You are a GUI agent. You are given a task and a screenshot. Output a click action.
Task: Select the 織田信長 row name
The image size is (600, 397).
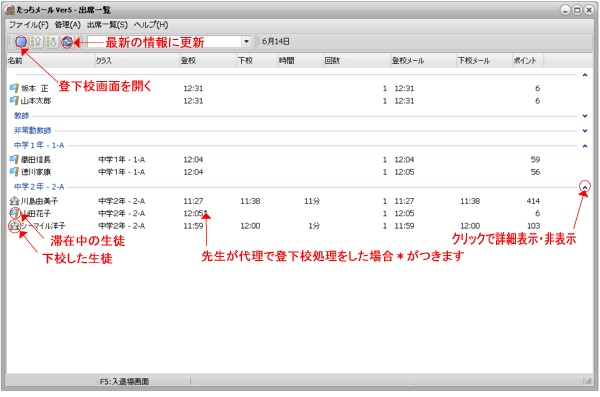click(36, 160)
